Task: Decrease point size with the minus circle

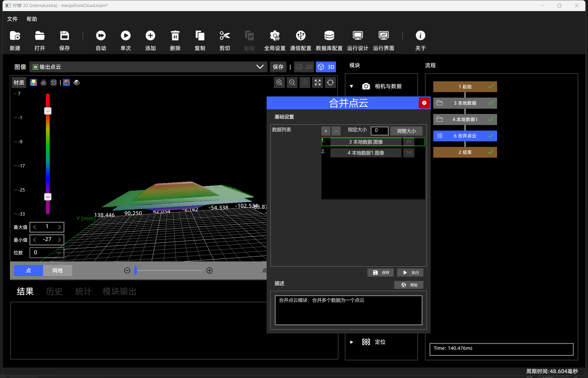Action: [127, 270]
